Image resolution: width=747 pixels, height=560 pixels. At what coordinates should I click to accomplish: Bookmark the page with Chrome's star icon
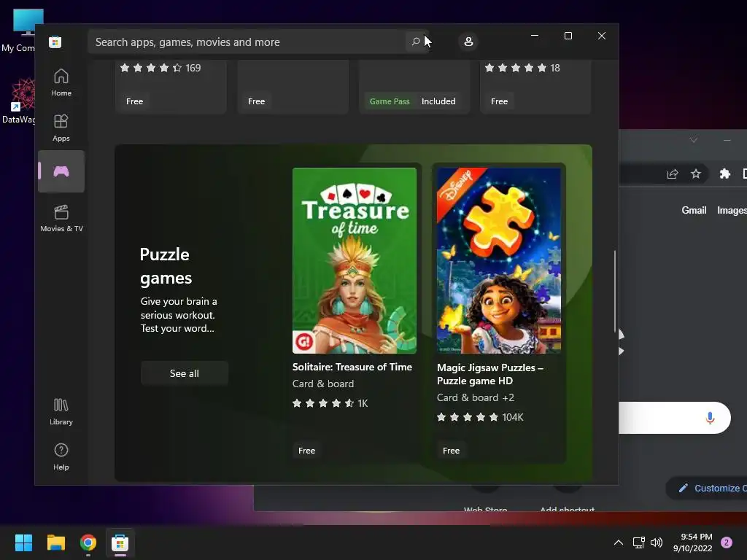tap(696, 174)
